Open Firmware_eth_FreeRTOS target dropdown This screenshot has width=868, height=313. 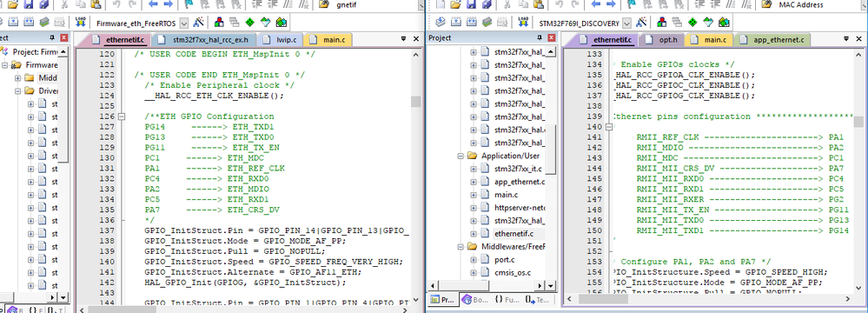[184, 23]
